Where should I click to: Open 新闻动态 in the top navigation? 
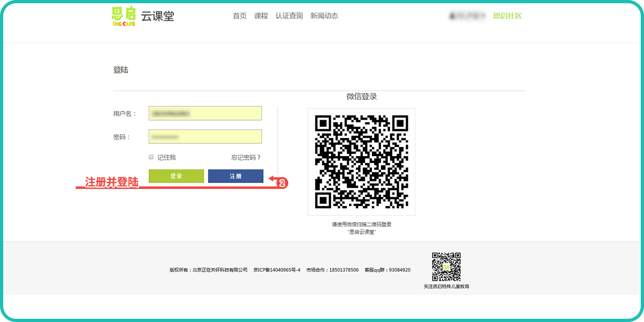coord(324,16)
